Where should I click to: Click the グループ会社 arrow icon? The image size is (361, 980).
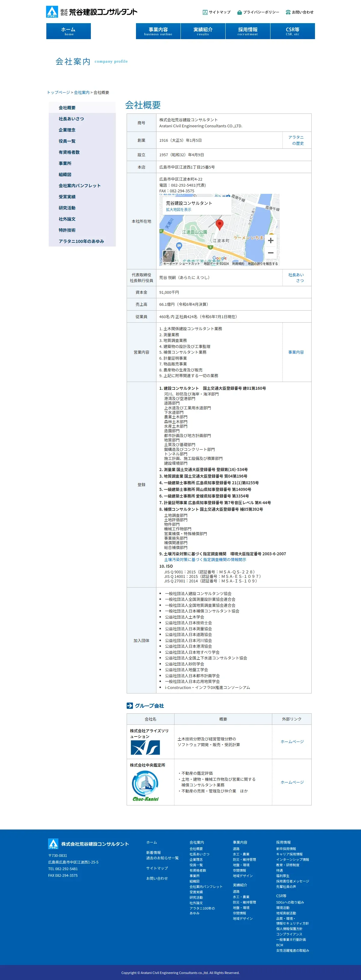[130, 705]
